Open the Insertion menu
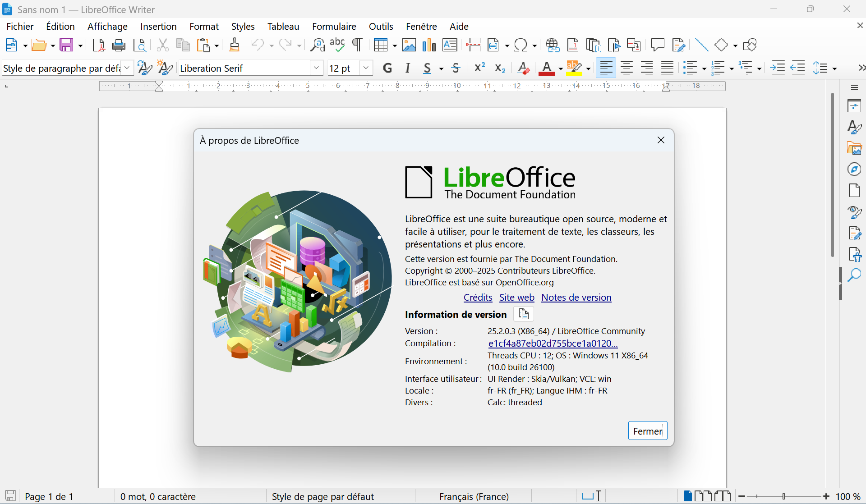Screen dimensions: 866x504 tap(158, 26)
